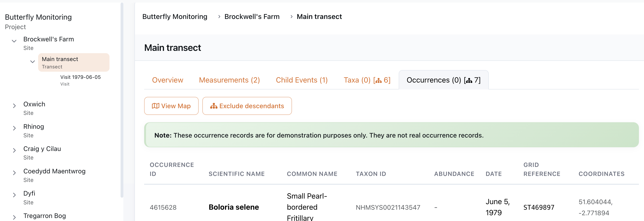Click the hierarchy icon on Exclude descendants
This screenshot has width=644, height=221.
(x=213, y=106)
